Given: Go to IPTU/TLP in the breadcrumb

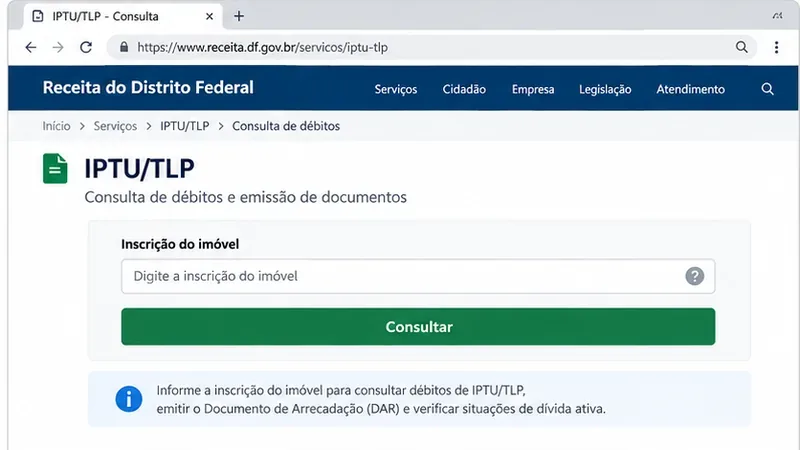Looking at the screenshot, I should tap(185, 126).
